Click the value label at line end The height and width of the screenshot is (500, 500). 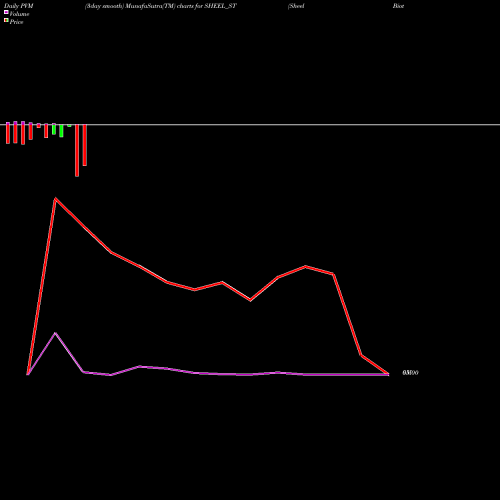click(x=410, y=373)
